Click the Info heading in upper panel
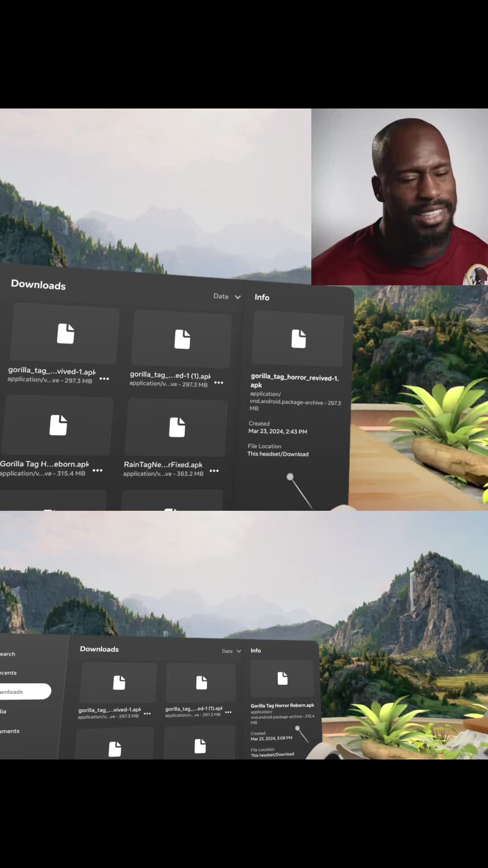This screenshot has height=868, width=488. pyautogui.click(x=262, y=297)
